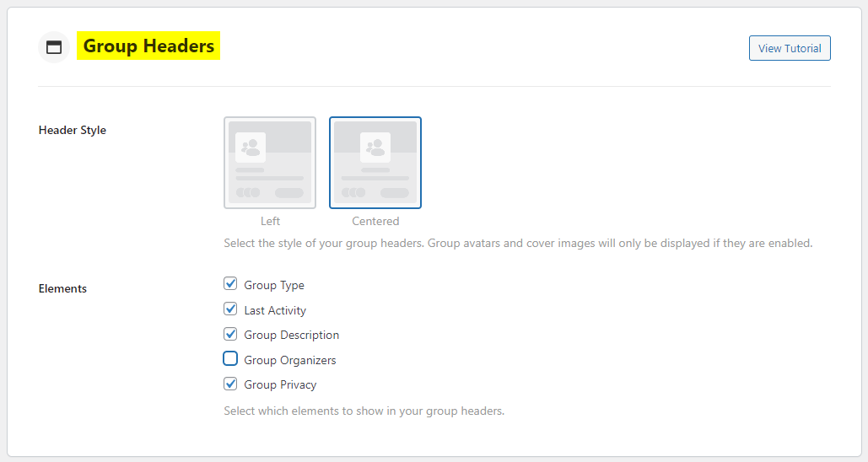Click the "Centered" caption under the preview
This screenshot has width=868, height=462.
click(x=375, y=221)
